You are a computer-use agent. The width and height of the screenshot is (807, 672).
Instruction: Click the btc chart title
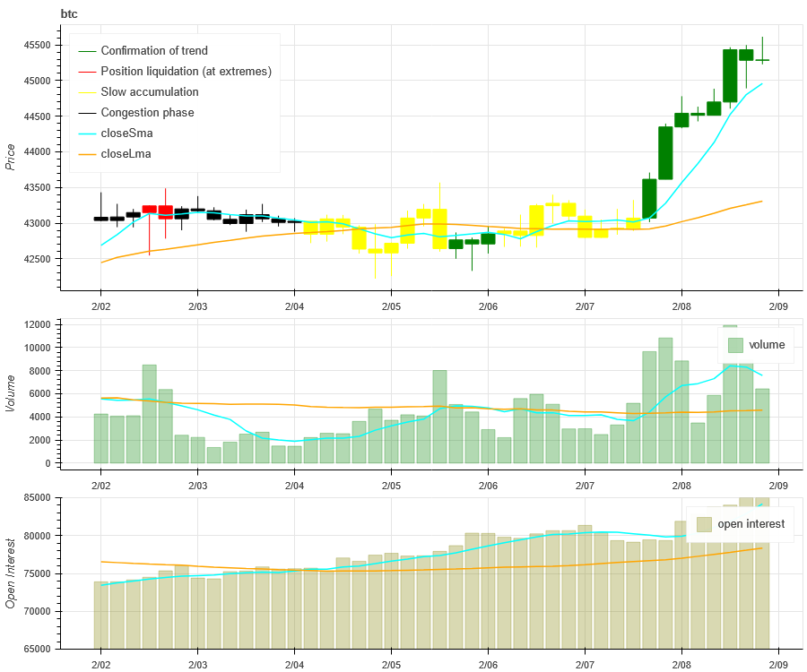pos(69,13)
